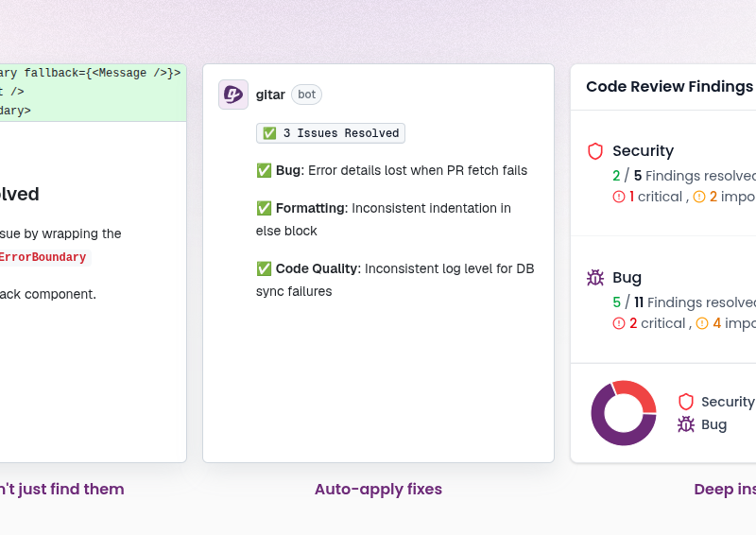
Task: Click the Security heading in the findings list
Action: tap(644, 151)
